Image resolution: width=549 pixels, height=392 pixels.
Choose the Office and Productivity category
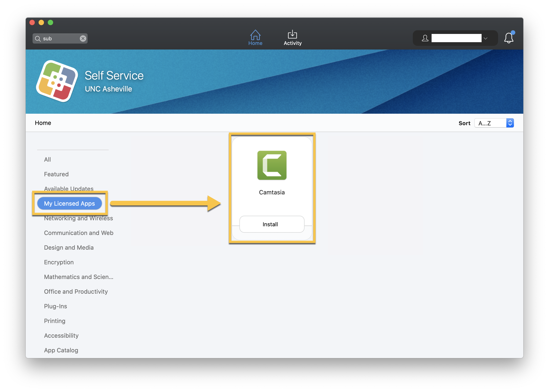(76, 291)
